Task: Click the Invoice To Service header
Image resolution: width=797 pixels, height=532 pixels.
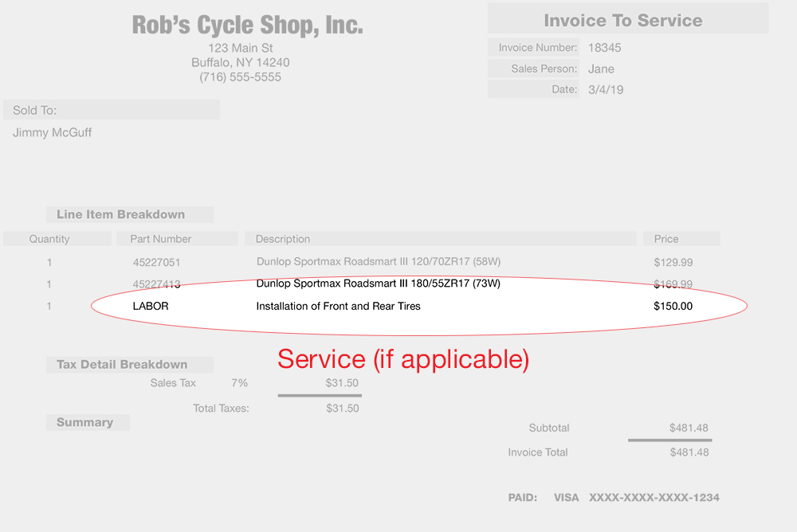Action: click(622, 21)
